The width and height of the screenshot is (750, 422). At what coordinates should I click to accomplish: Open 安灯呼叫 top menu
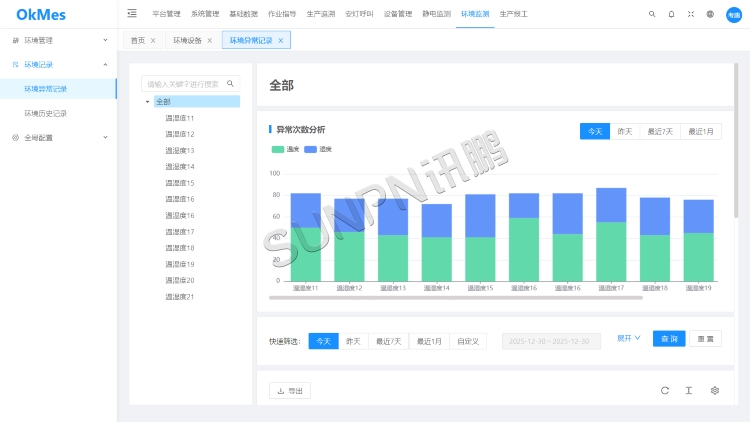359,14
